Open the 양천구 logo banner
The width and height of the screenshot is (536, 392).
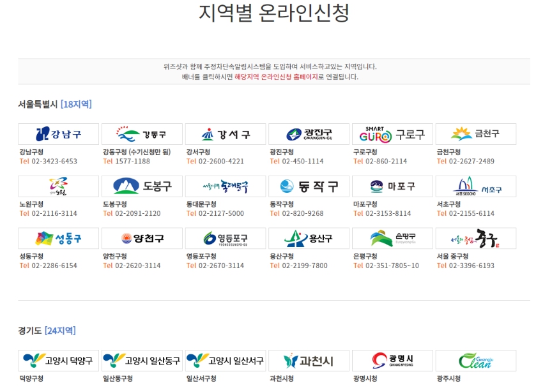pos(142,238)
